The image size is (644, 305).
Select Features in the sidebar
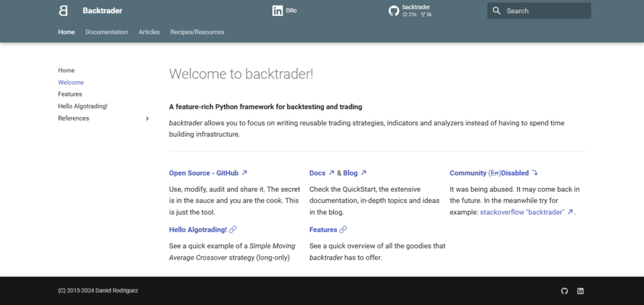click(x=70, y=94)
